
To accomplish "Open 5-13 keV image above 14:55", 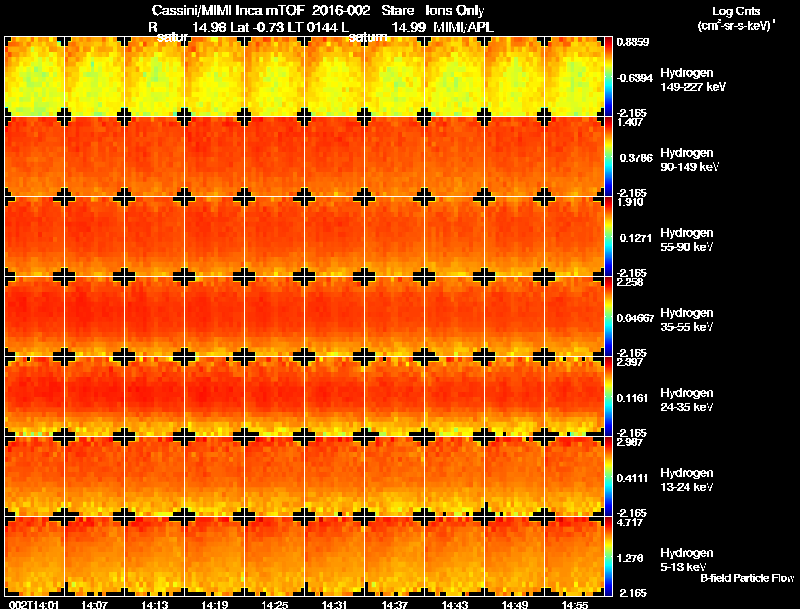I will point(574,556).
